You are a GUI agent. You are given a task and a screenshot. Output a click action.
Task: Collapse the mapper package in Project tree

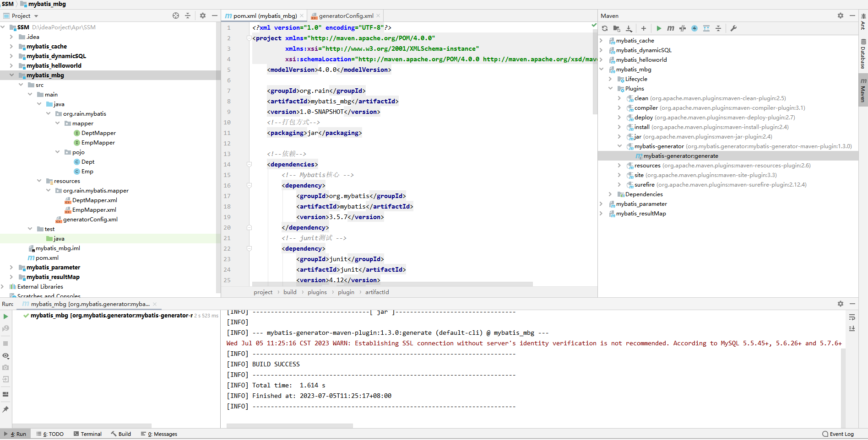pyautogui.click(x=57, y=123)
